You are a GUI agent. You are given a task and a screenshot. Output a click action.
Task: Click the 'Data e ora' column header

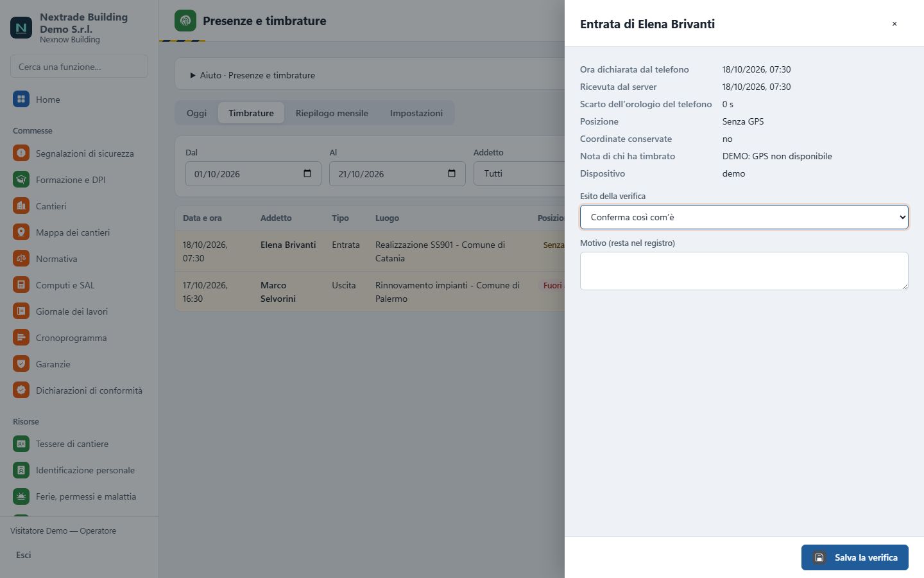pos(202,218)
